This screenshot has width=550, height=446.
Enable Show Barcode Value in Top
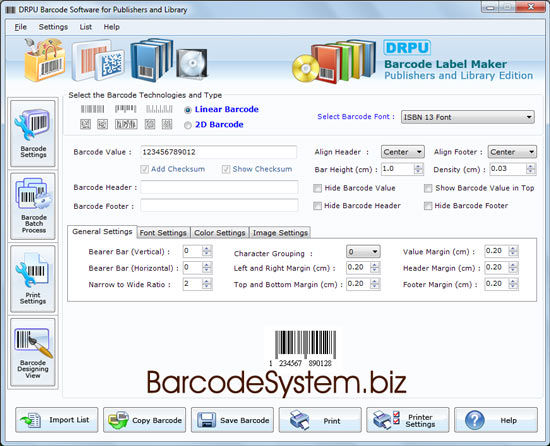click(x=428, y=188)
